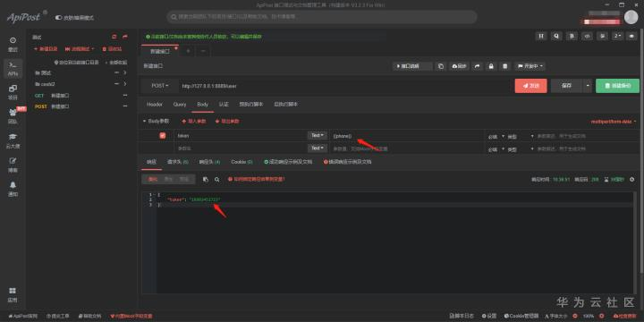Open the projects icon below APIs
This screenshot has height=322, width=644.
(13, 89)
